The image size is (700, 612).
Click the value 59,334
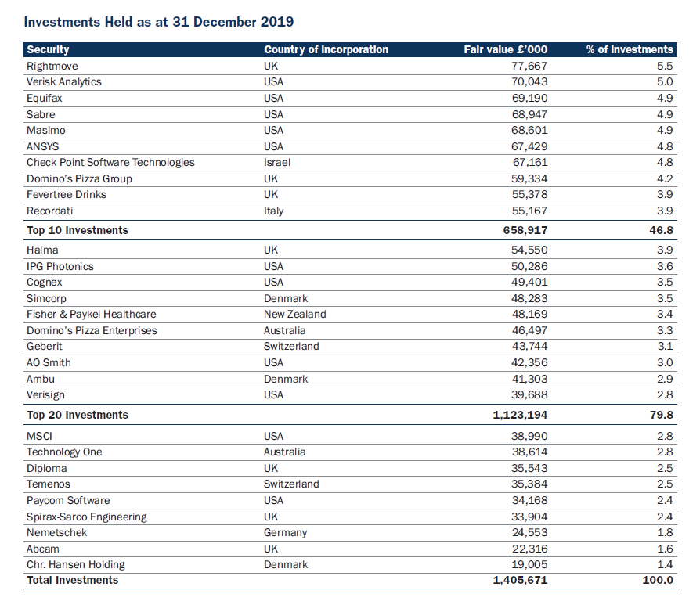click(x=529, y=178)
